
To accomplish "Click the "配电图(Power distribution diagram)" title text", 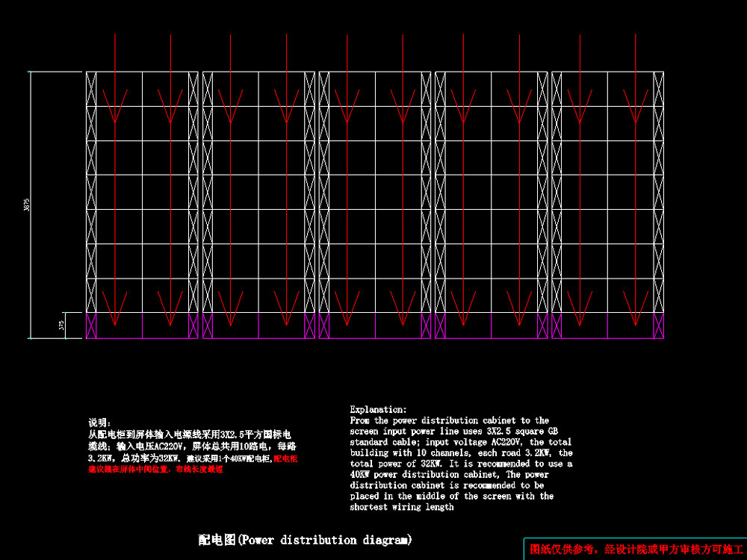I will click(x=305, y=540).
